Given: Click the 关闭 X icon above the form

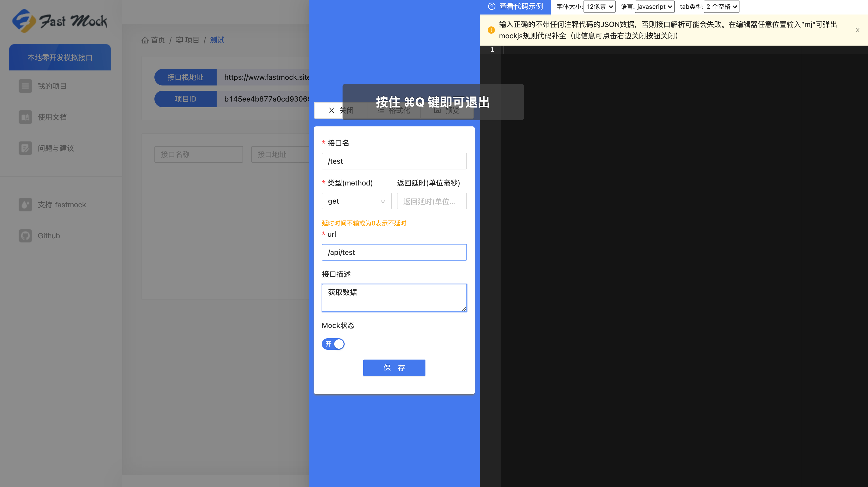Looking at the screenshot, I should click(331, 110).
